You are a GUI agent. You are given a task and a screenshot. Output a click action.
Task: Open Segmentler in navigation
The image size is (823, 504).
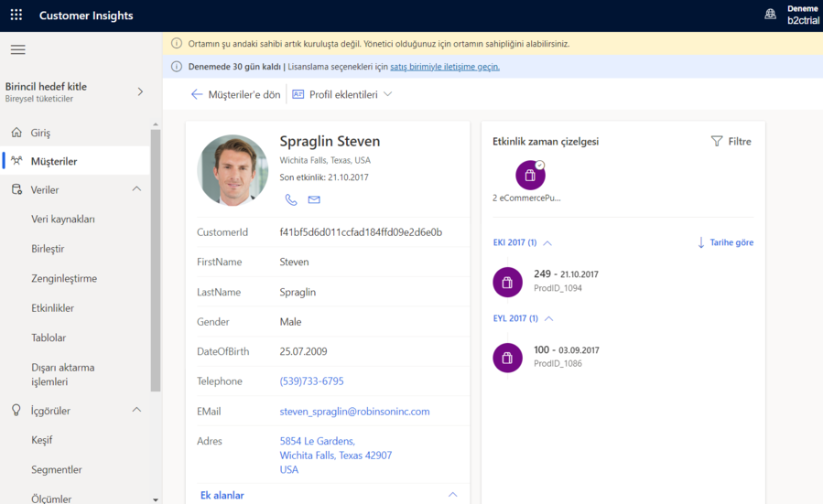point(56,469)
